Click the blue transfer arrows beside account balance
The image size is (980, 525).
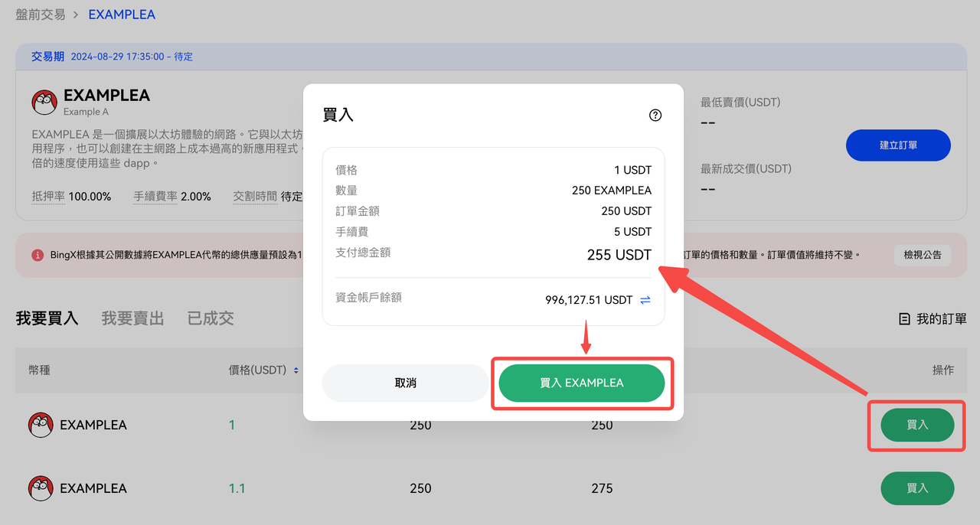(645, 300)
